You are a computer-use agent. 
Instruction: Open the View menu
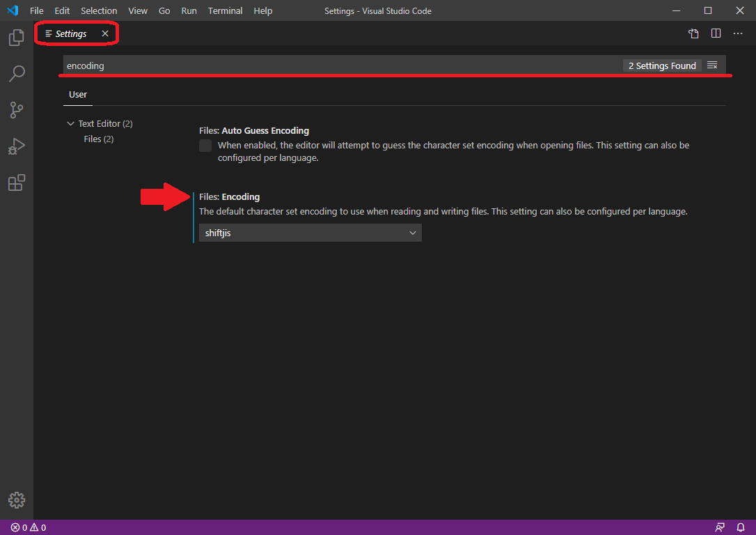click(138, 10)
